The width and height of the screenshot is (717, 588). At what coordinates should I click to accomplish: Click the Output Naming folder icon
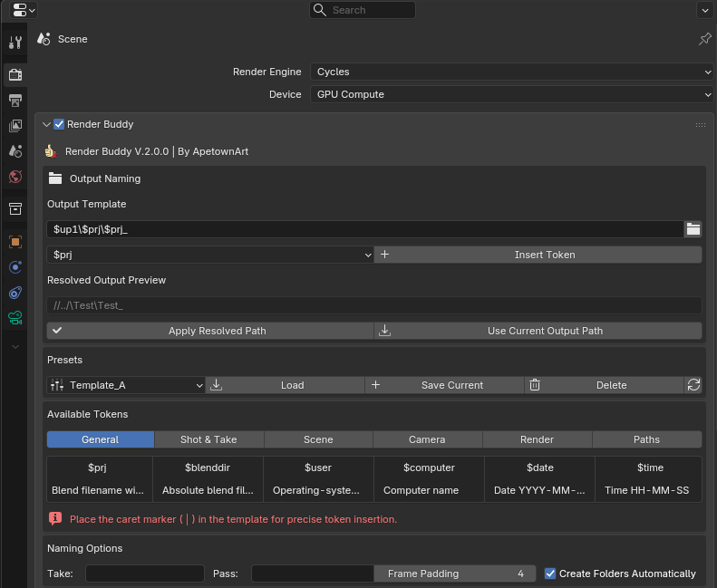click(55, 178)
